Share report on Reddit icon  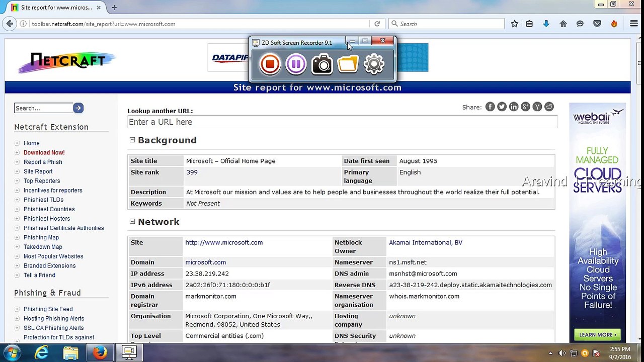549,107
